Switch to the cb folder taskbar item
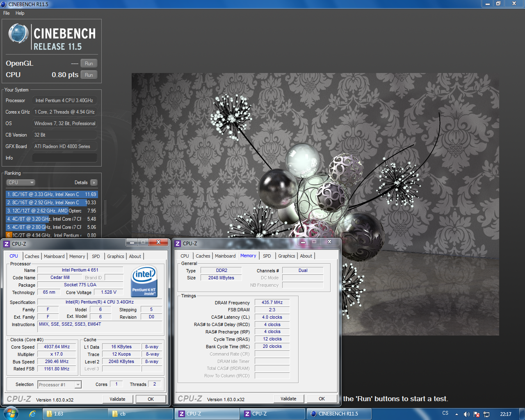 pos(140,414)
